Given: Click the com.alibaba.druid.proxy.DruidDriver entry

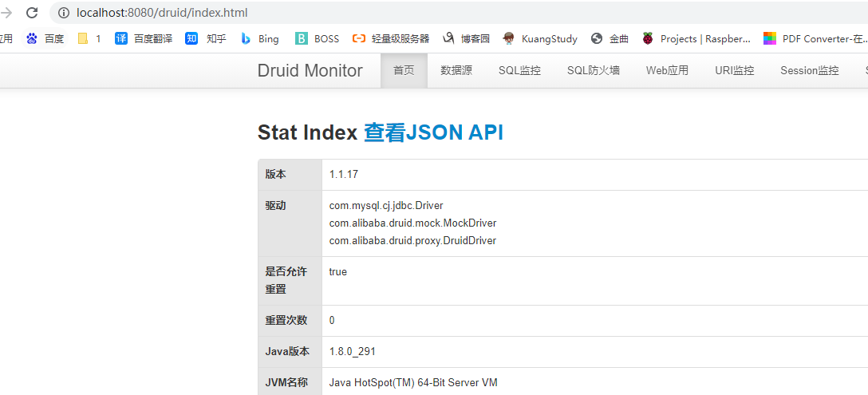Looking at the screenshot, I should coord(413,241).
